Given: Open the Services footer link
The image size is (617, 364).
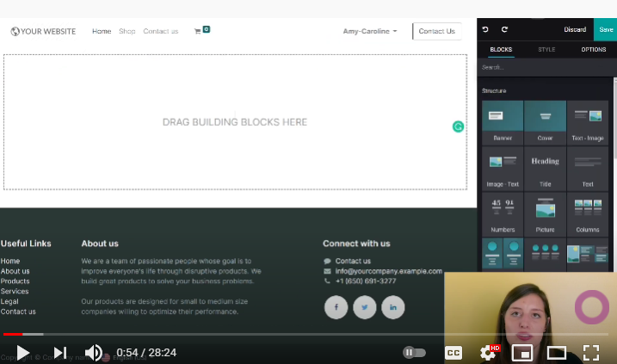Looking at the screenshot, I should (x=15, y=291).
